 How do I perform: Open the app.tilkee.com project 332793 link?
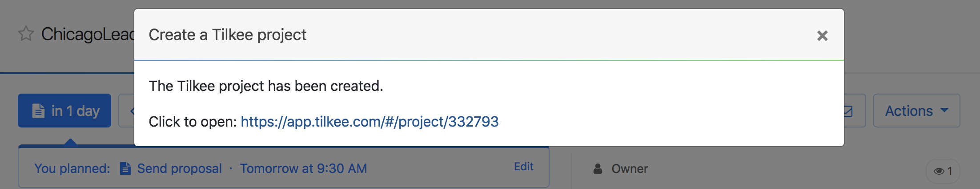point(369,122)
